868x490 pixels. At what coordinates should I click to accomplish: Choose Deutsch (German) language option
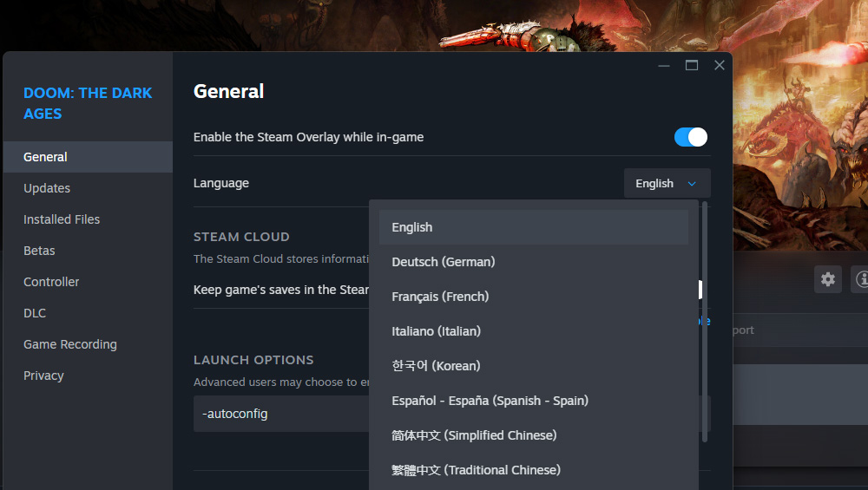(533, 262)
